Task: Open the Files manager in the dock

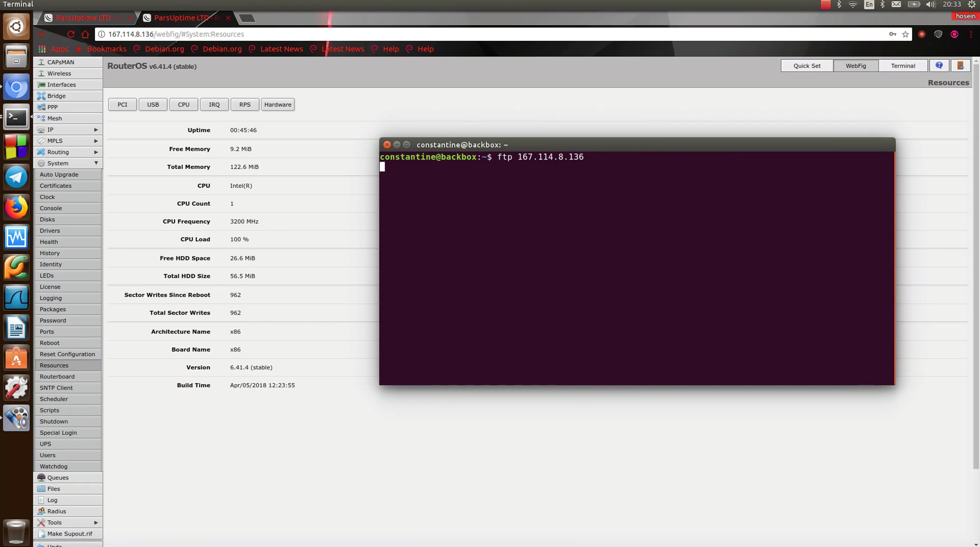Action: [x=16, y=57]
